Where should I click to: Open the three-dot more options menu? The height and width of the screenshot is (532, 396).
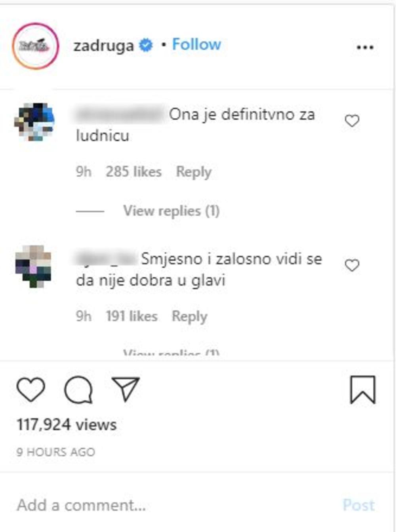click(x=365, y=47)
